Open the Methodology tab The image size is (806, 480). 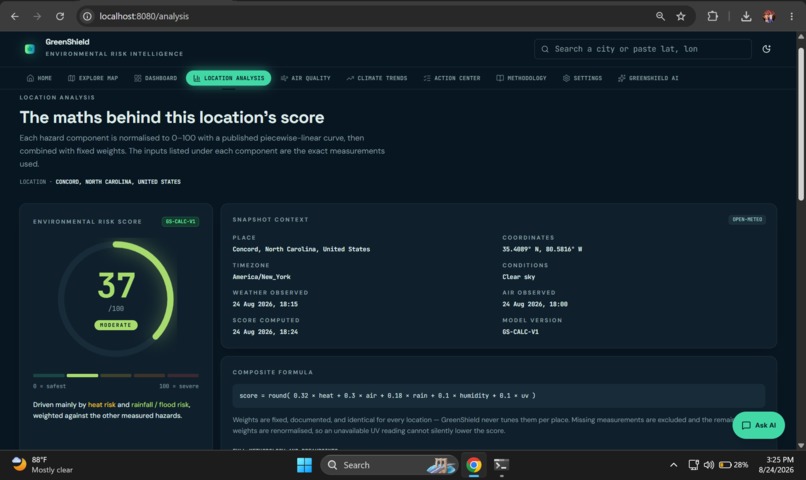tap(521, 78)
